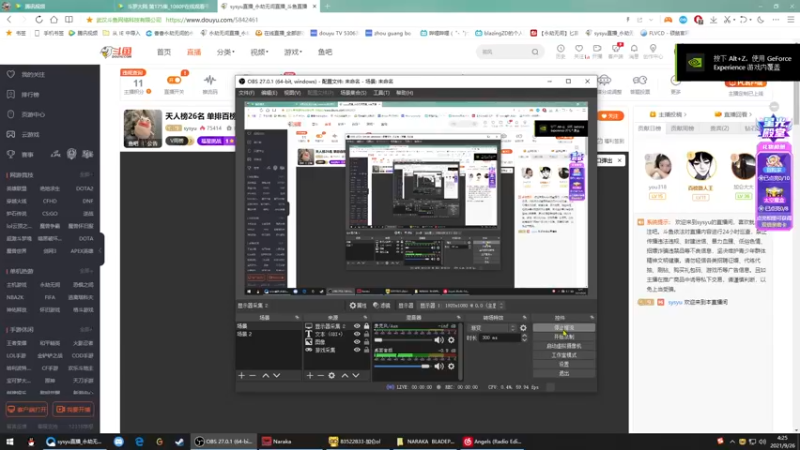Toggle visibility of display capture 2 source
This screenshot has height=450, width=800.
(x=357, y=326)
